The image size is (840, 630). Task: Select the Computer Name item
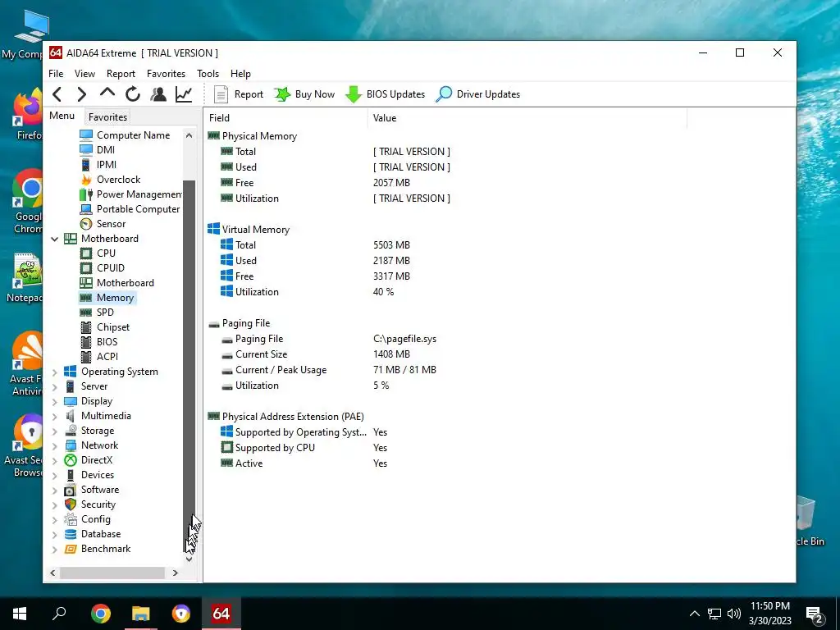[125, 135]
